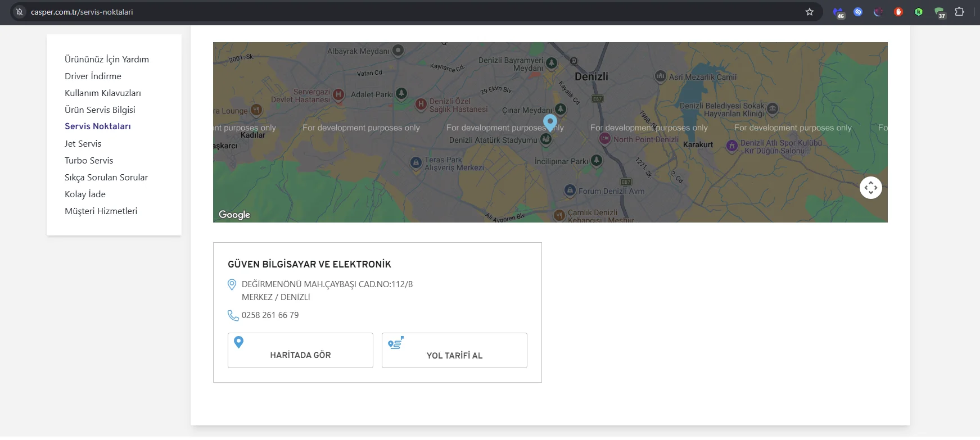The height and width of the screenshot is (440, 980).
Task: Select the Denizli Bayramyeri Meydanı park marker
Action: (552, 63)
